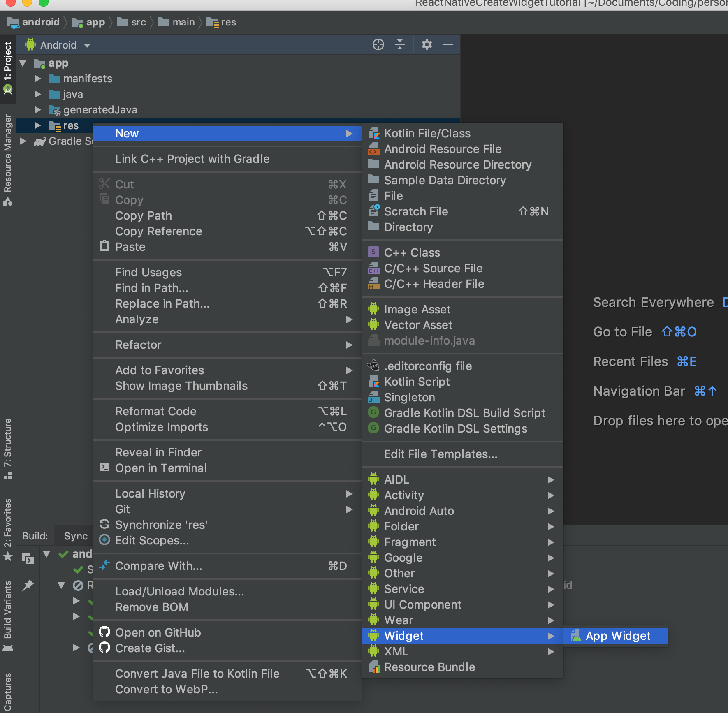The image size is (728, 713).
Task: Click the pin icon in Build panel
Action: coord(28,585)
